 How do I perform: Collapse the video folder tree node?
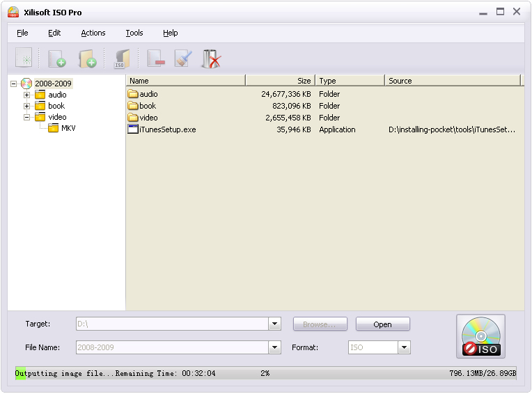pos(27,117)
